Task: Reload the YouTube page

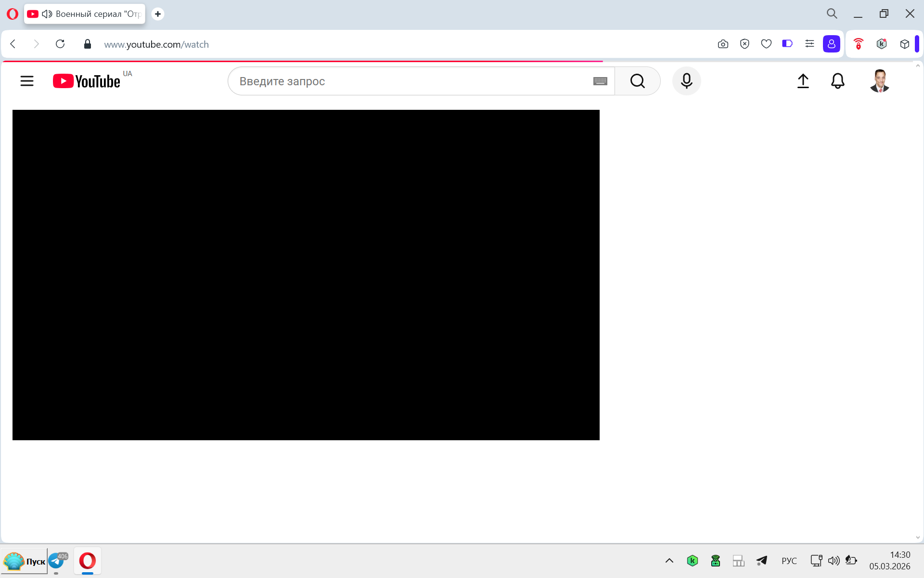Action: 60,44
